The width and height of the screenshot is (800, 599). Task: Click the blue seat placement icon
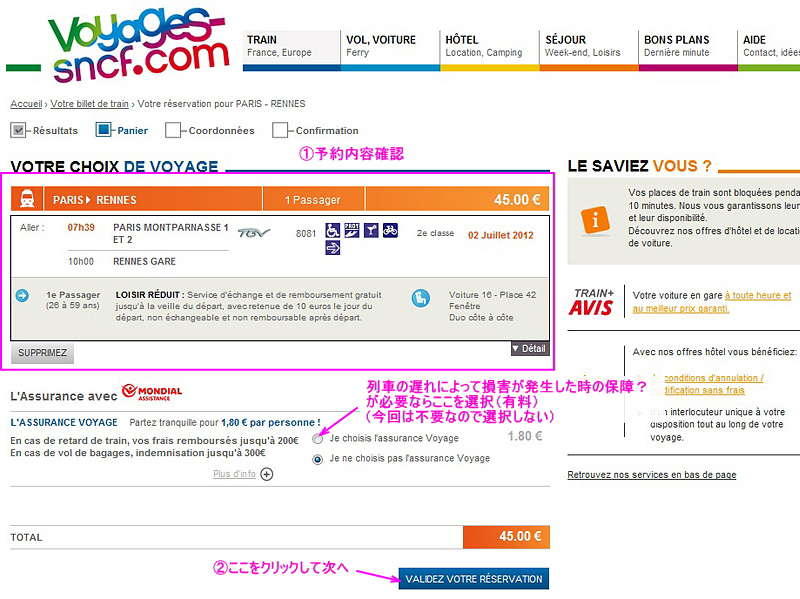(421, 298)
